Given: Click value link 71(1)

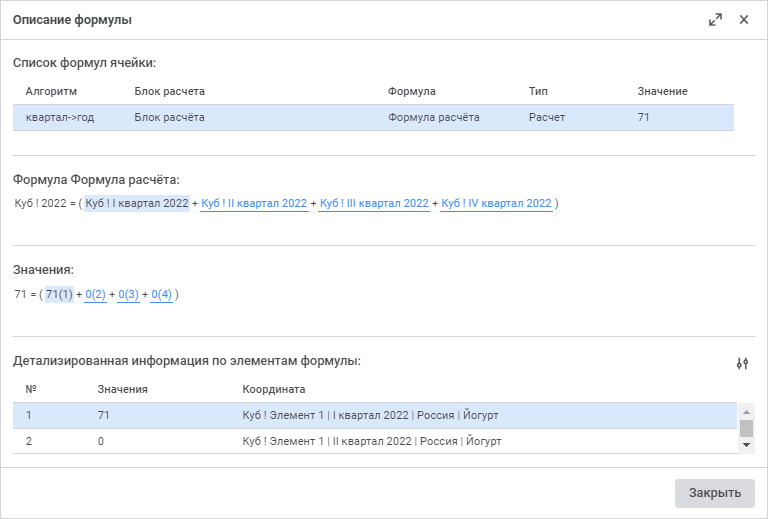Looking at the screenshot, I should click(59, 295).
